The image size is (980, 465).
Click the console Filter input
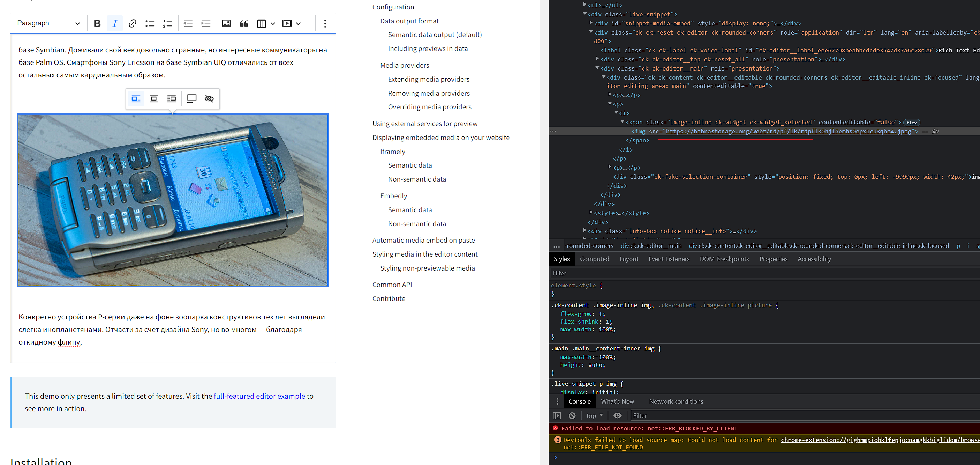805,415
